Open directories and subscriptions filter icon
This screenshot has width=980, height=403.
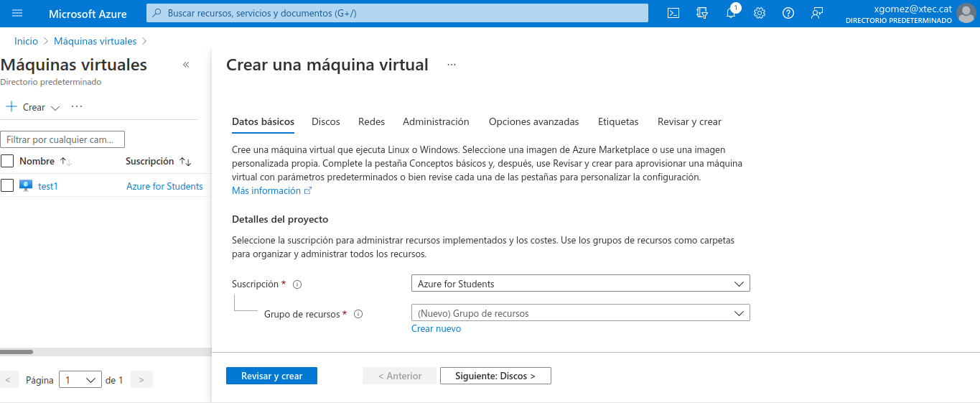(x=702, y=13)
